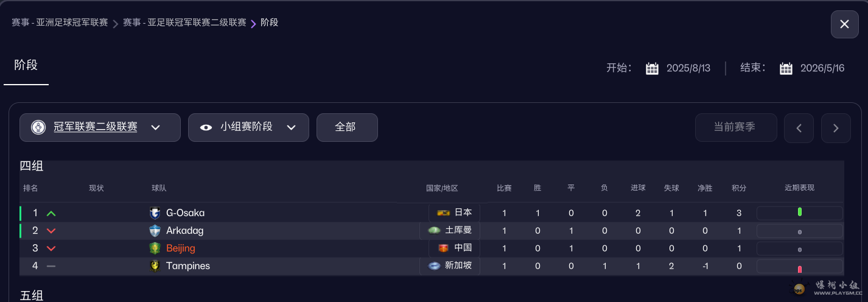This screenshot has height=302, width=868.
Task: Click the Singapore flag icon
Action: [434, 265]
